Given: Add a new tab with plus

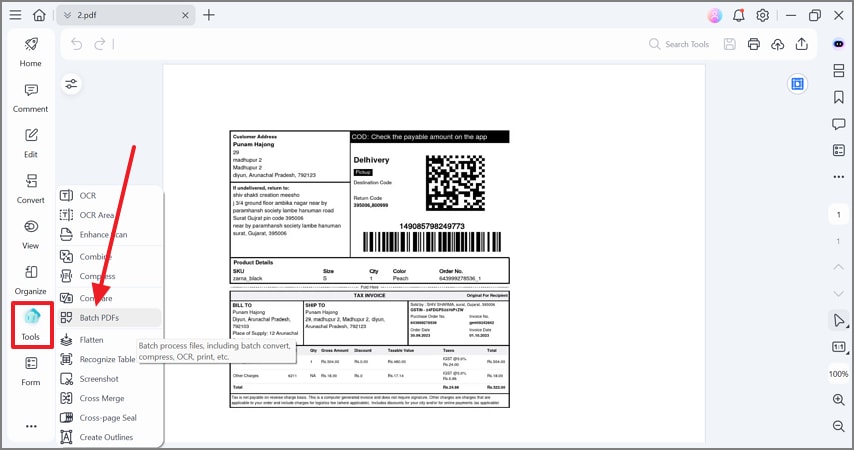Looking at the screenshot, I should tap(209, 15).
